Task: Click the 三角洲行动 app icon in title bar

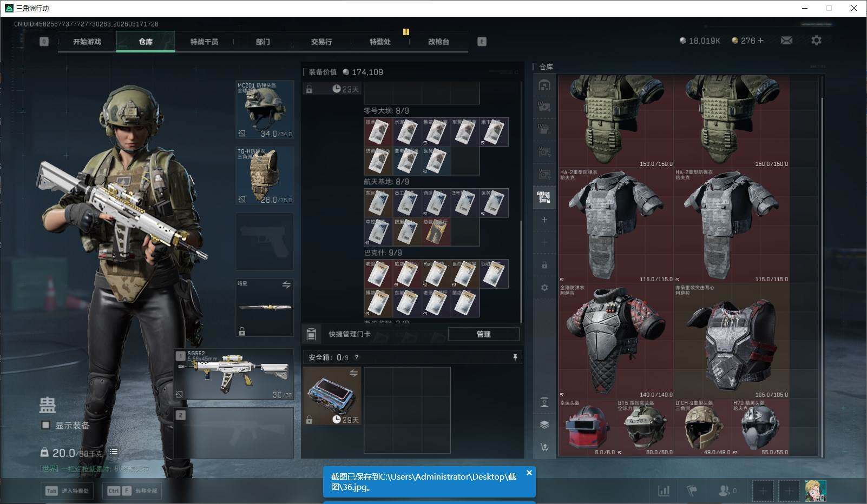Action: (9, 8)
